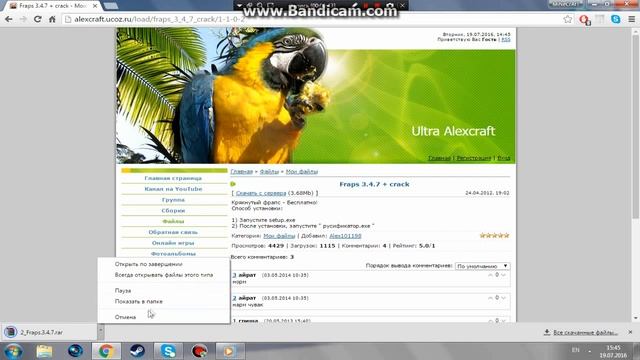Screen dimensions: 640x360
Task: Click the page vertical scrollbar
Action: 635,127
